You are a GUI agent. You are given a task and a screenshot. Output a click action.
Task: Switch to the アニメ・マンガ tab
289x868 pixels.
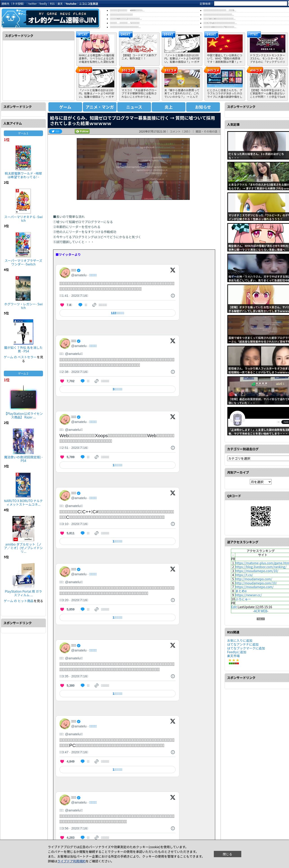[x=99, y=107]
